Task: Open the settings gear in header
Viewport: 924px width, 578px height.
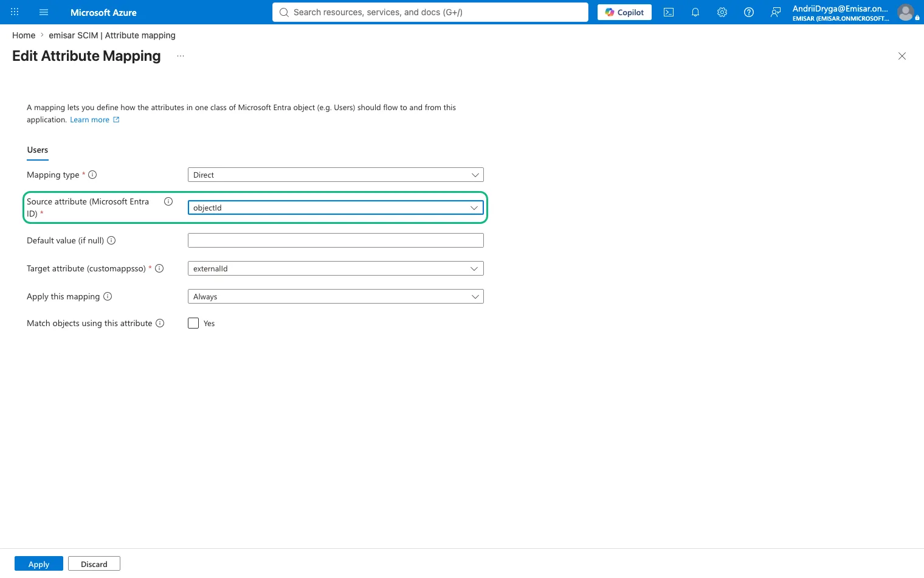Action: [x=722, y=12]
